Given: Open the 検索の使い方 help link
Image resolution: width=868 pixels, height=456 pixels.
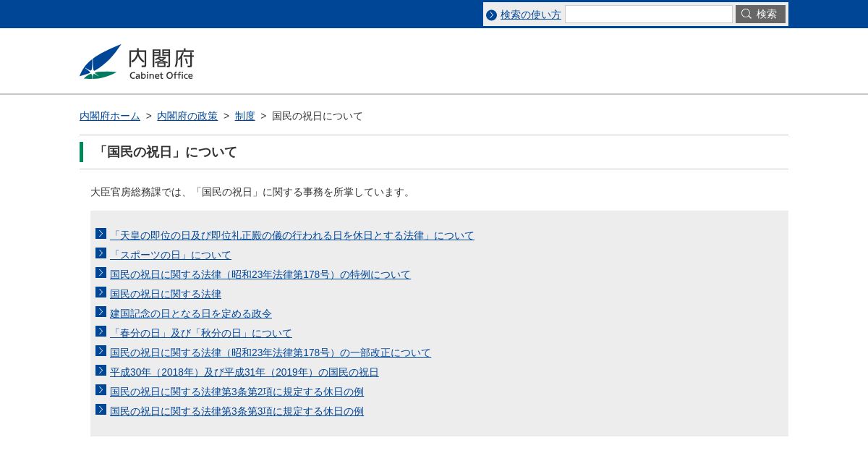Looking at the screenshot, I should click(x=531, y=14).
